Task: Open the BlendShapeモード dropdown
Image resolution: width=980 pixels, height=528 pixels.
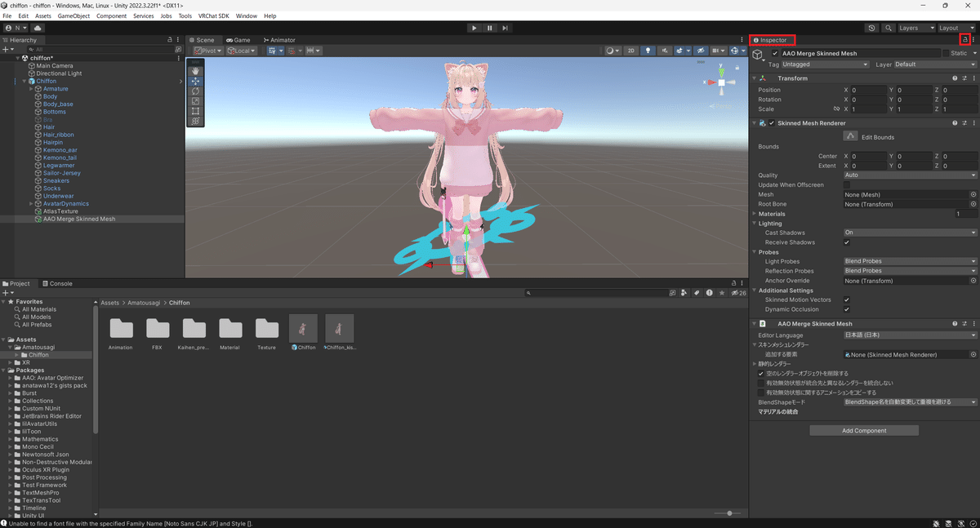Action: (x=910, y=402)
